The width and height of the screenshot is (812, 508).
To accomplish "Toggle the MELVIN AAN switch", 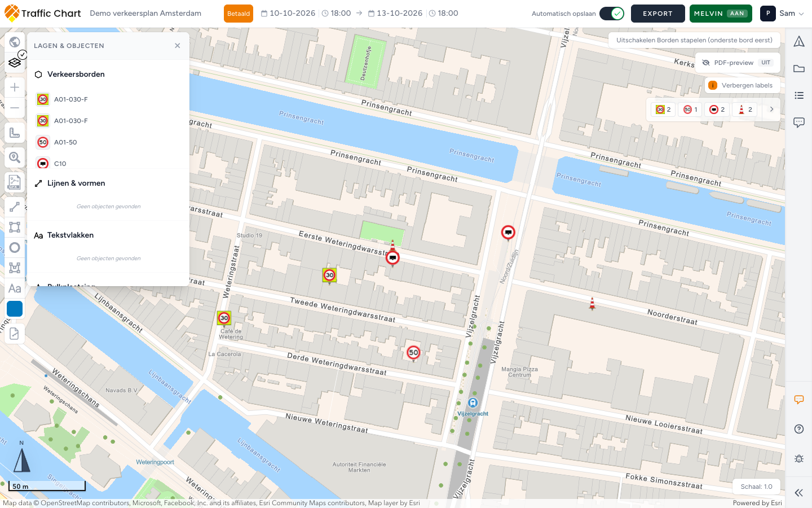I will tap(721, 14).
